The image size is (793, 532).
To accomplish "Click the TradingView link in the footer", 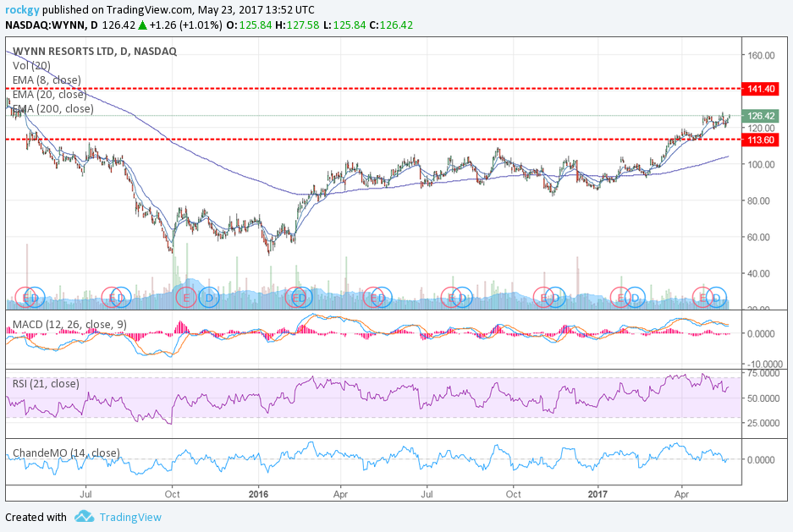I will click(x=130, y=518).
